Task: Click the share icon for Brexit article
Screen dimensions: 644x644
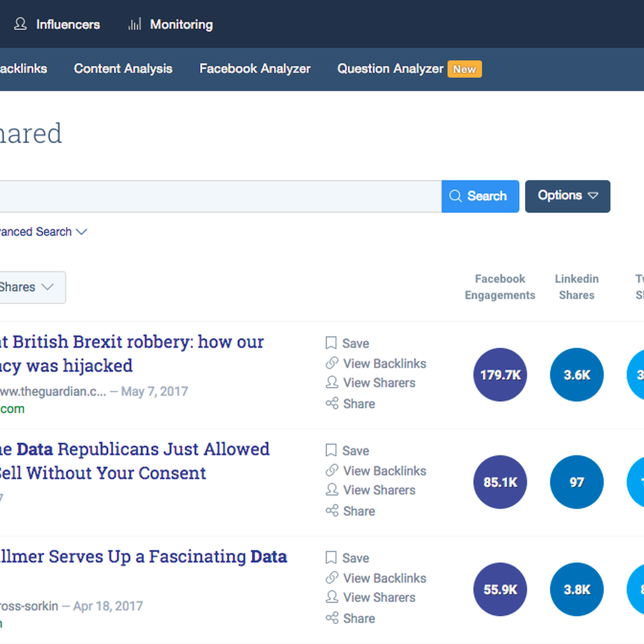Action: click(332, 404)
